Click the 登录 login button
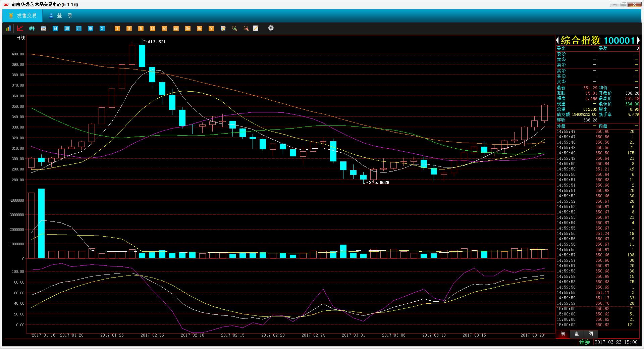644x349 pixels. [x=60, y=16]
